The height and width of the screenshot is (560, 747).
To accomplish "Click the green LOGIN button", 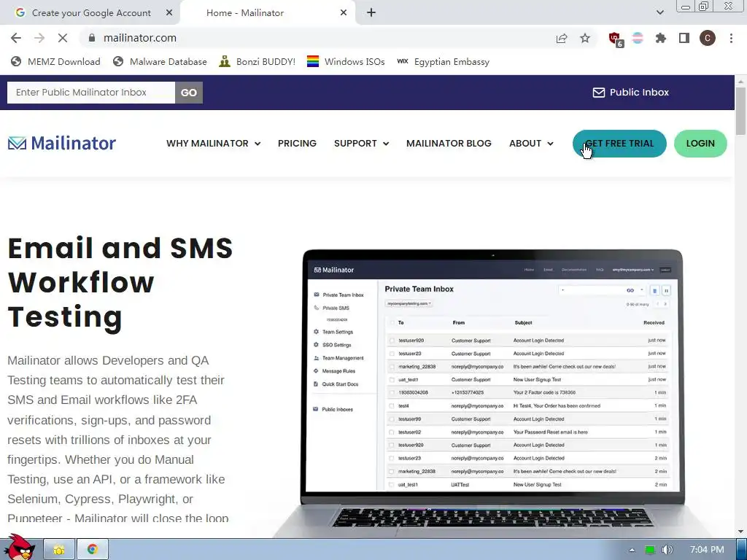I will pyautogui.click(x=700, y=144).
